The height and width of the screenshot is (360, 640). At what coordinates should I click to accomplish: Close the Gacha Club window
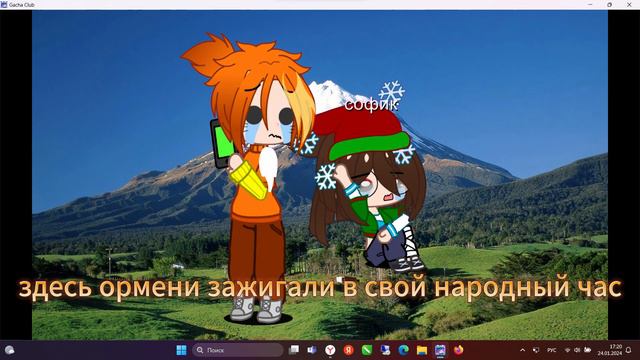629,4
